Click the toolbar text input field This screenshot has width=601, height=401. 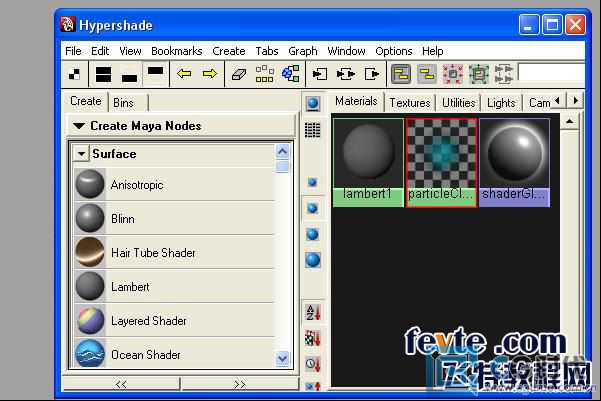click(x=552, y=73)
